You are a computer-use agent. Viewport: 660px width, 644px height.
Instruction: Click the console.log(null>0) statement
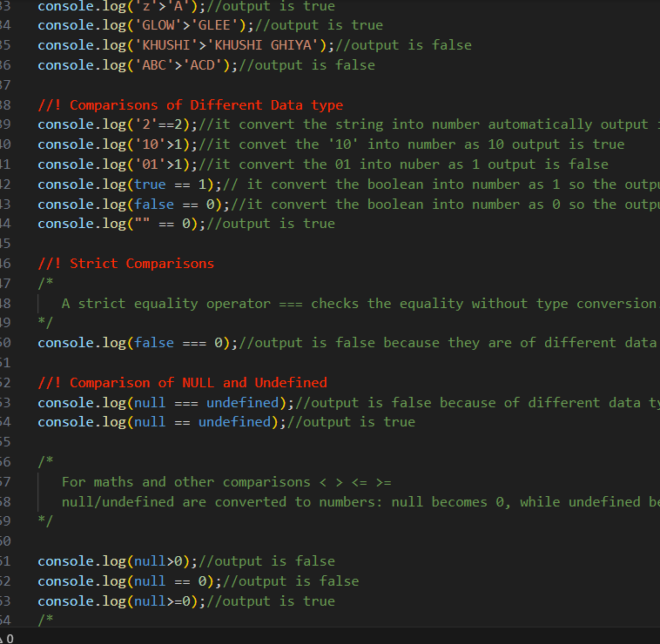118,561
